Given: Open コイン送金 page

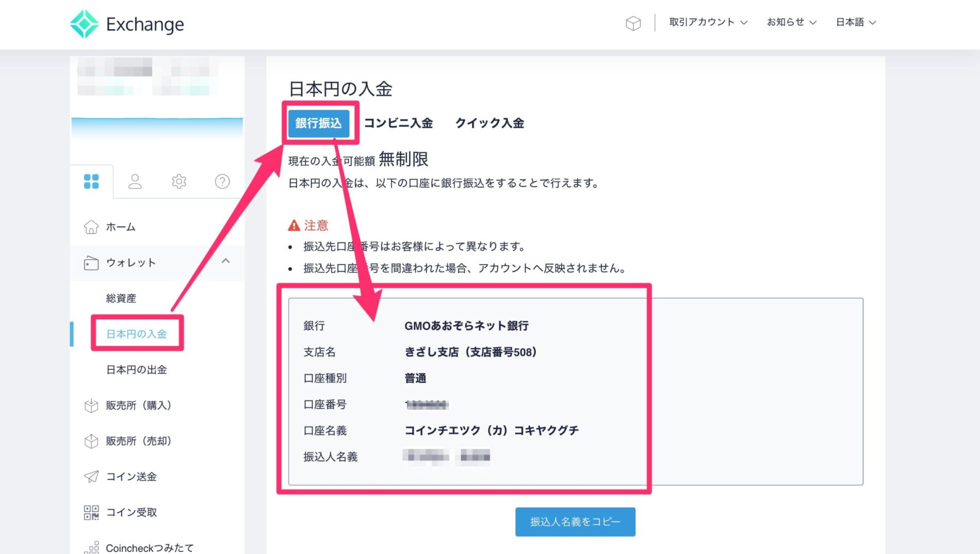Looking at the screenshot, I should click(x=132, y=477).
